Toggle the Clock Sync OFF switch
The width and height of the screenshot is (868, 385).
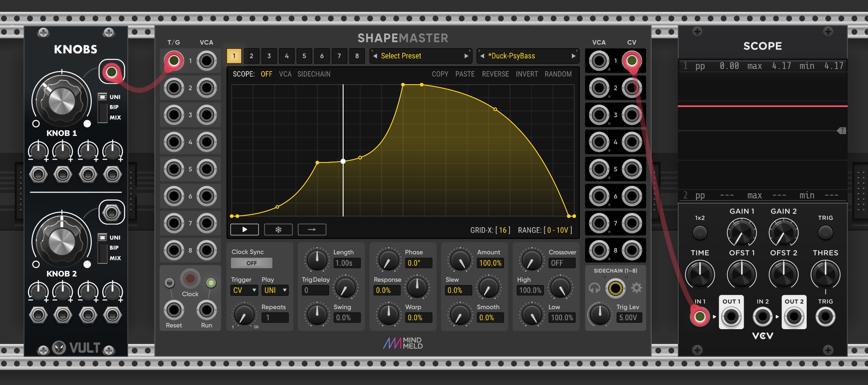coord(251,263)
